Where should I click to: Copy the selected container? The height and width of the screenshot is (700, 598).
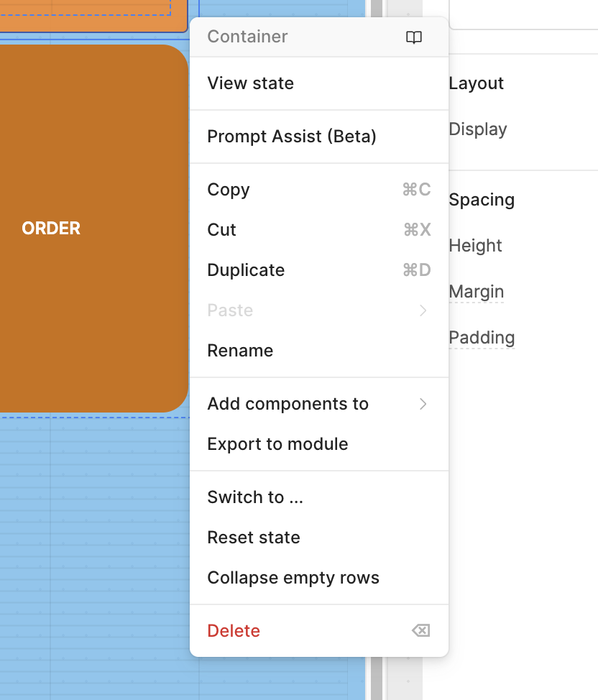229,190
